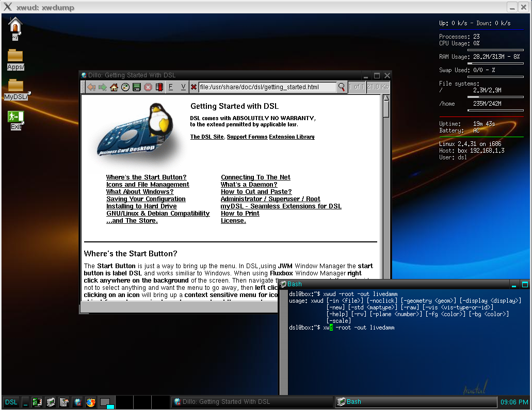The image size is (532, 410).
Task: Open the DSL start menu button
Action: [x=11, y=402]
